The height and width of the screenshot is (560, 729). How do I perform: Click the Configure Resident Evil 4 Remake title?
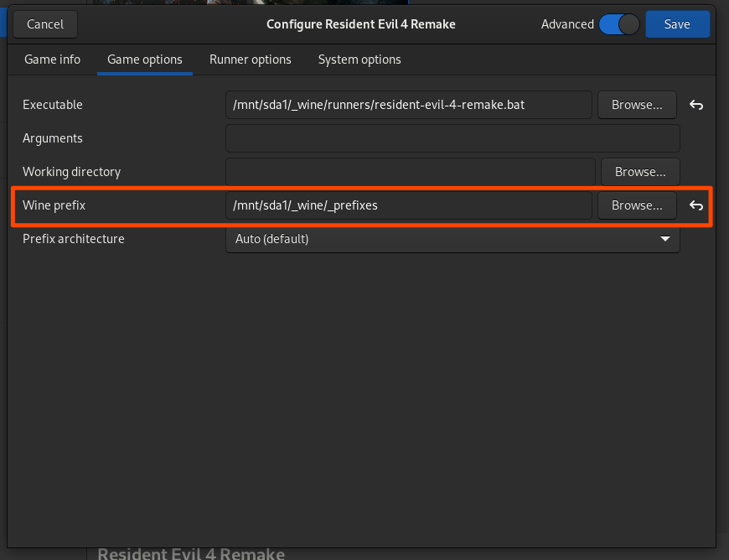(x=361, y=24)
